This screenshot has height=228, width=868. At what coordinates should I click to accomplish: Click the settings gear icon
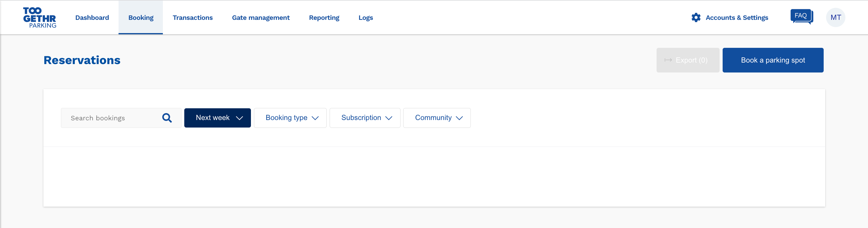pos(696,17)
